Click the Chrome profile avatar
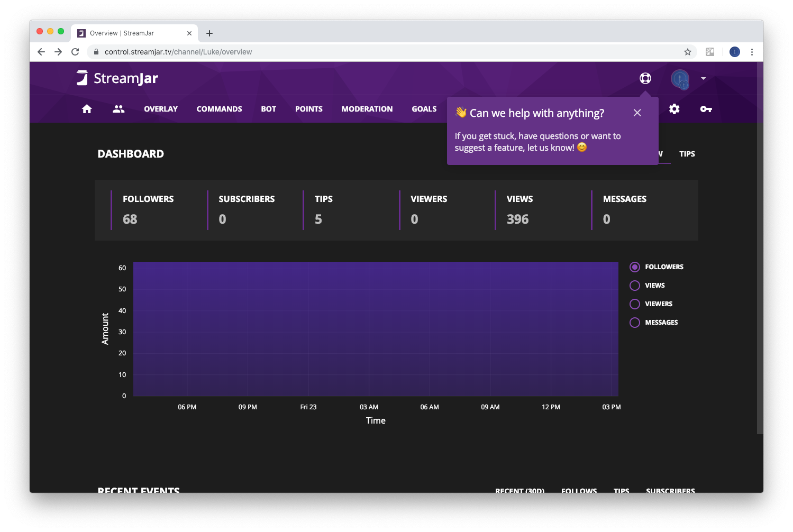793x532 pixels. pos(735,52)
